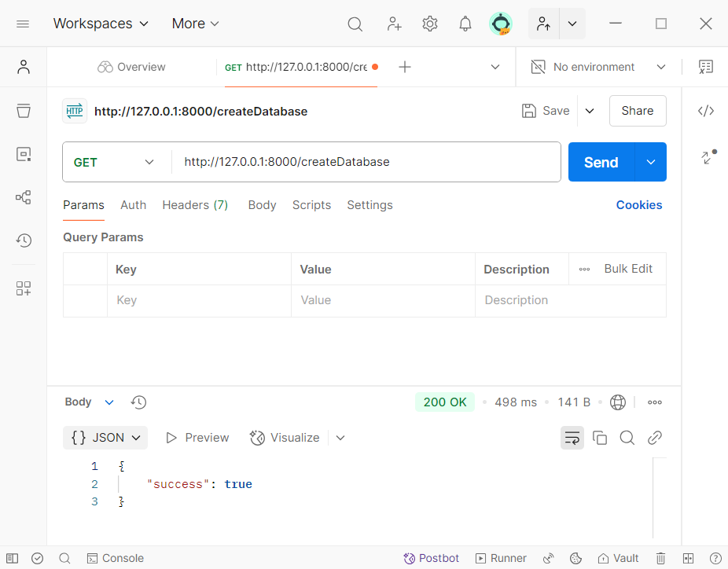Screen dimensions: 728x569
Task: Switch to the request Body tab
Action: click(262, 205)
